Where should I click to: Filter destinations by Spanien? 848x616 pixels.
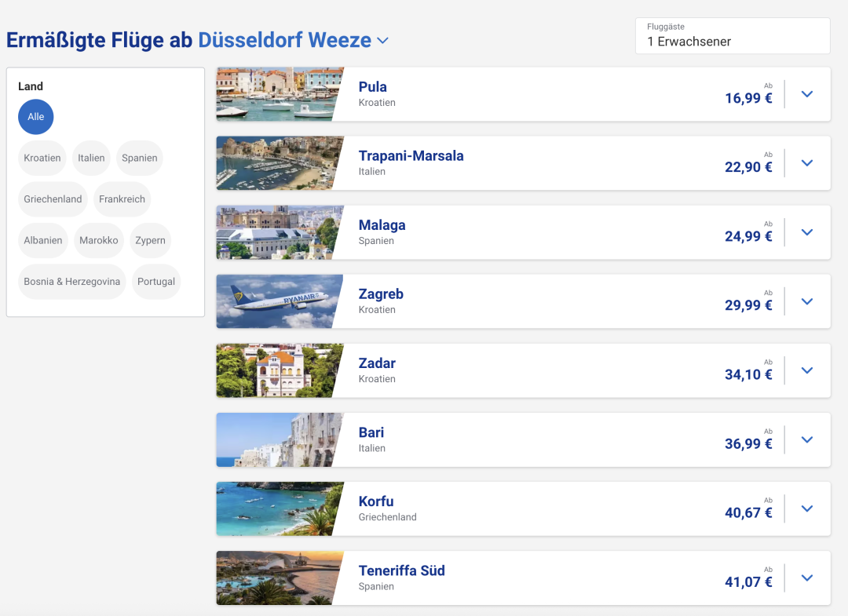[140, 158]
